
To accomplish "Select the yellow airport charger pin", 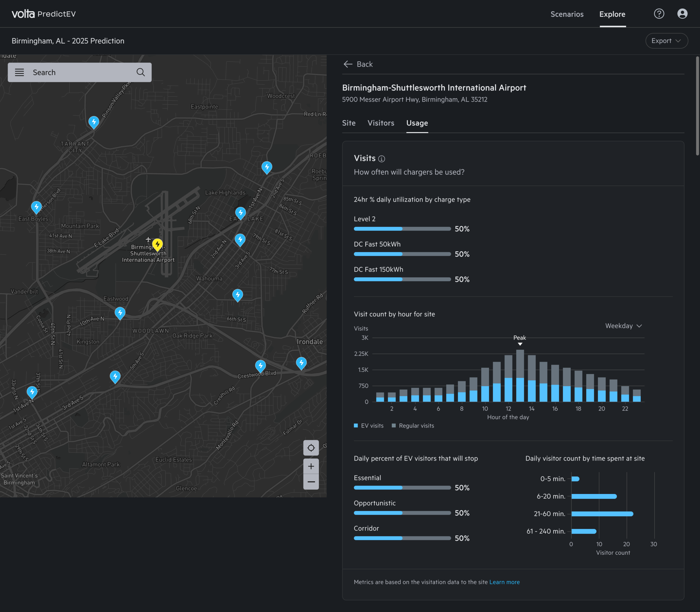I will (x=157, y=245).
